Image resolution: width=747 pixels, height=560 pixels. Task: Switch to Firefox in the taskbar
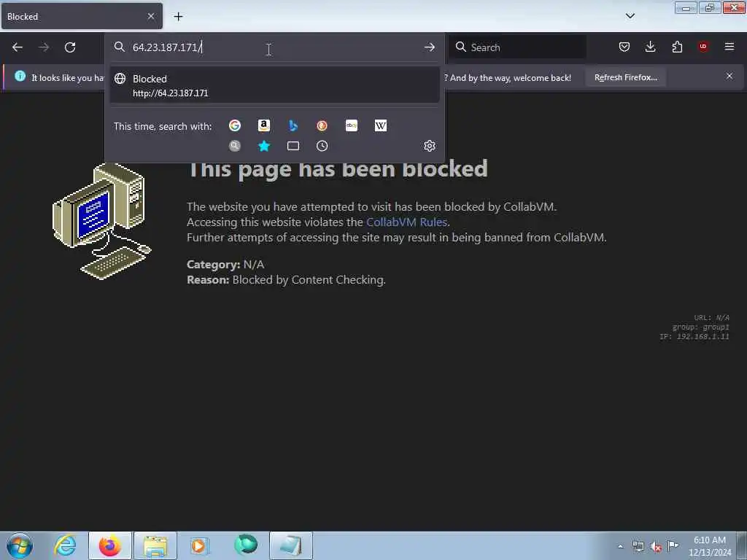tap(110, 545)
